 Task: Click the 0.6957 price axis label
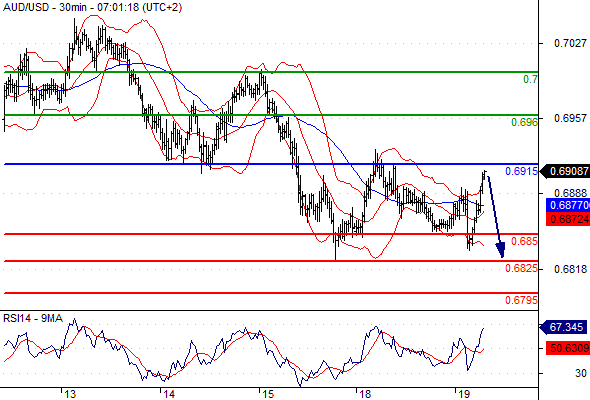(x=570, y=118)
